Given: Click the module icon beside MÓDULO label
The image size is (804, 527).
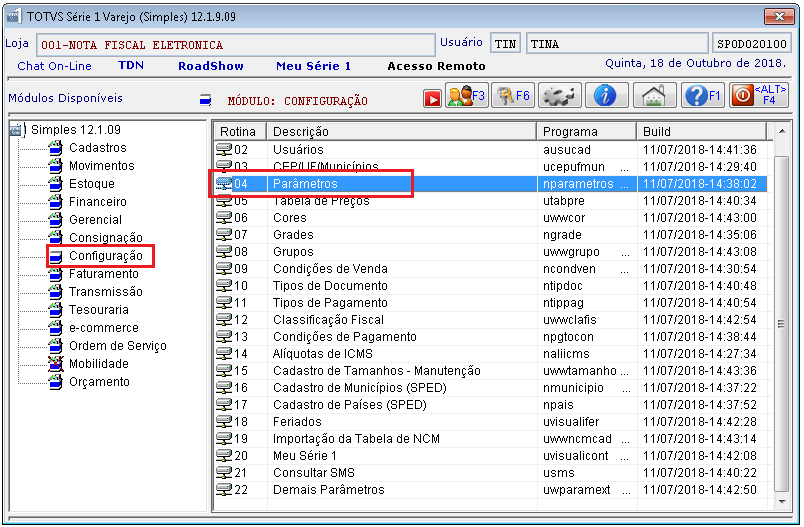Looking at the screenshot, I should [x=206, y=99].
